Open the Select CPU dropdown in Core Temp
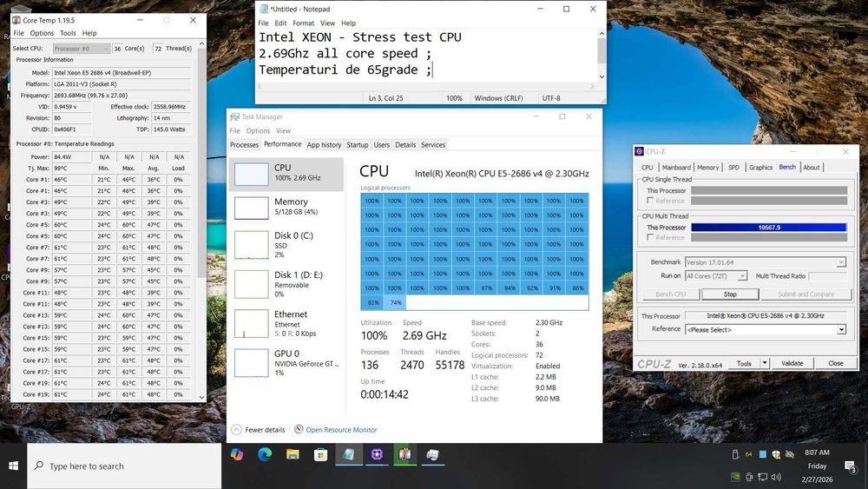Viewport: 868px width, 489px height. click(82, 49)
